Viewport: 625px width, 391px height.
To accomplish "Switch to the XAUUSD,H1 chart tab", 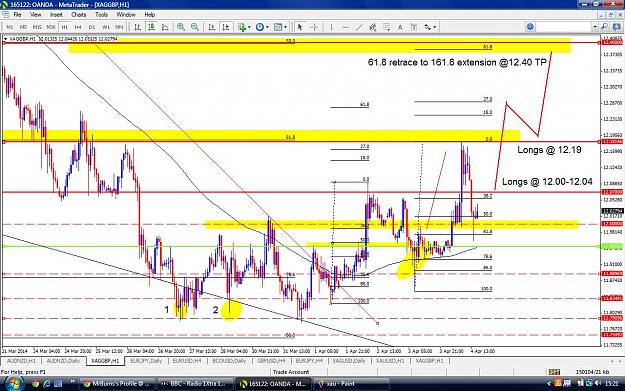I will pos(390,361).
